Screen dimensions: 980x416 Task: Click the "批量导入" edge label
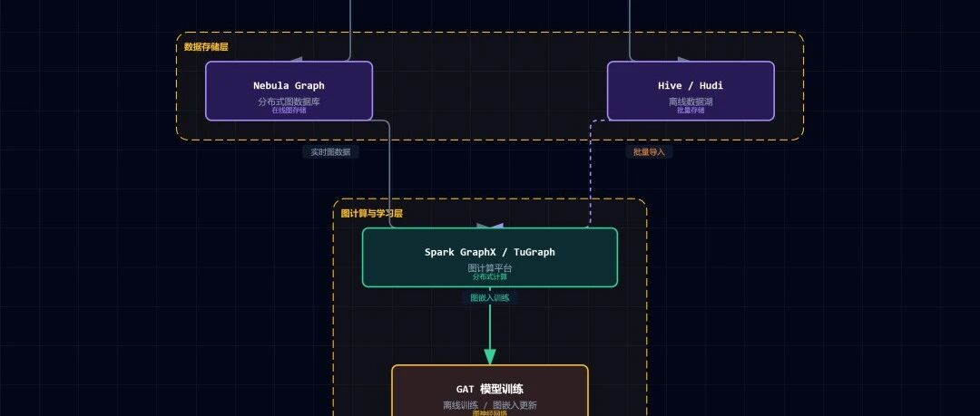[x=649, y=151]
